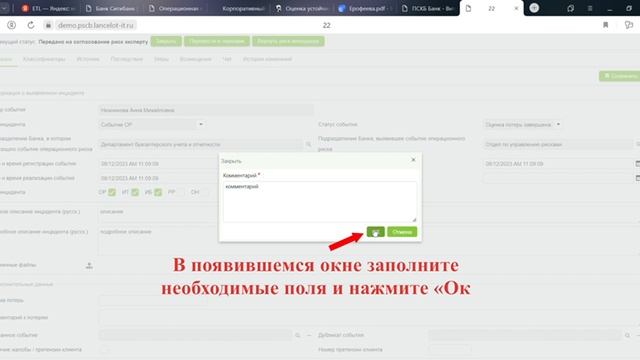Click the short description field containing описание
This screenshot has height=360, width=640.
[x=159, y=212]
